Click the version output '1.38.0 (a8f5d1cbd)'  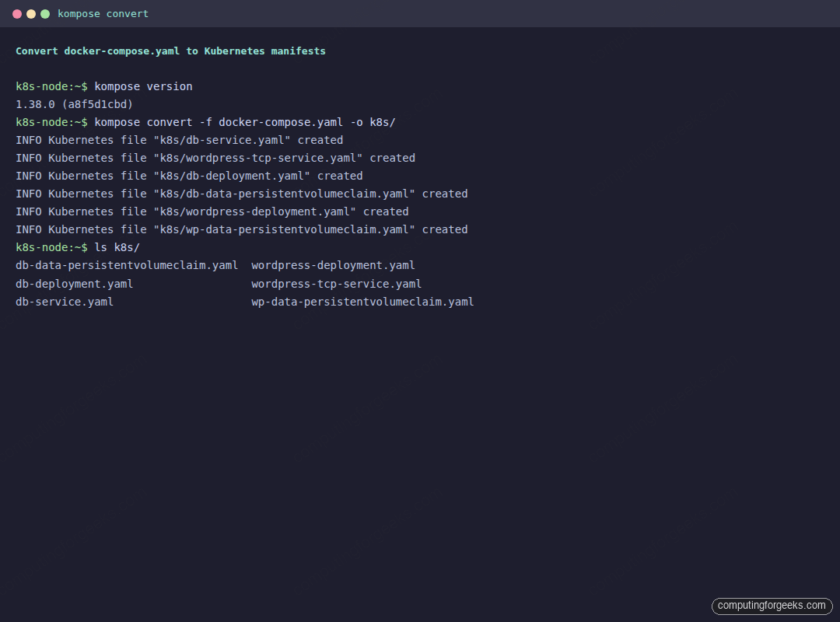(74, 104)
